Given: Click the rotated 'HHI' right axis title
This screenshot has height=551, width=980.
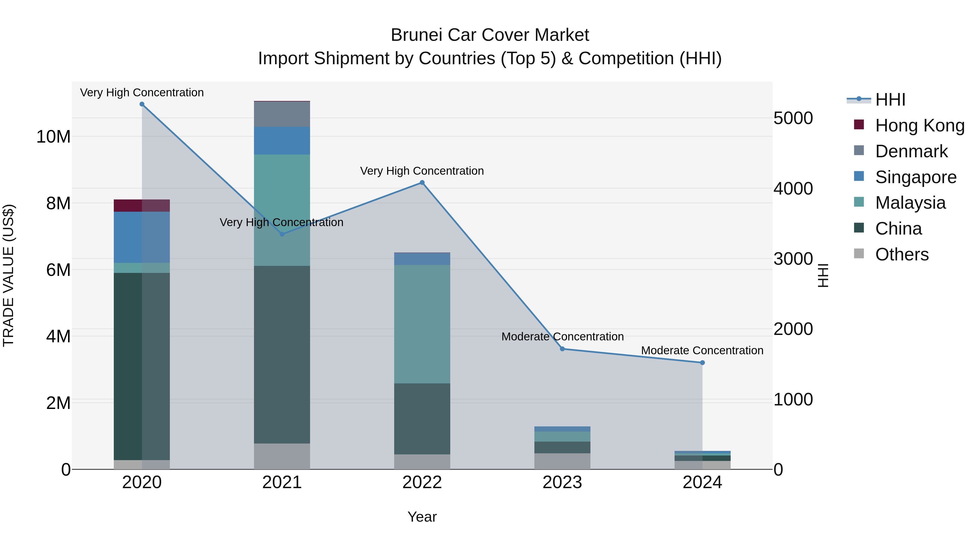Looking at the screenshot, I should point(823,275).
